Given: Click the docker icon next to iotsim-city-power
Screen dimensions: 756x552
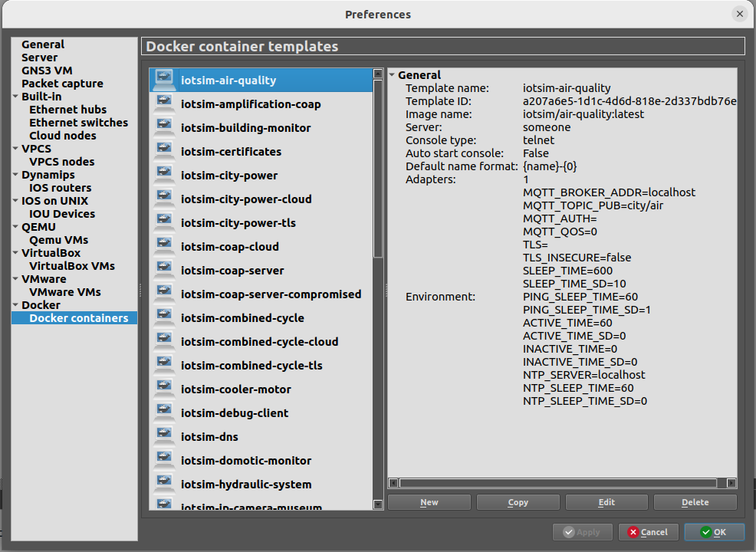Looking at the screenshot, I should pos(164,175).
